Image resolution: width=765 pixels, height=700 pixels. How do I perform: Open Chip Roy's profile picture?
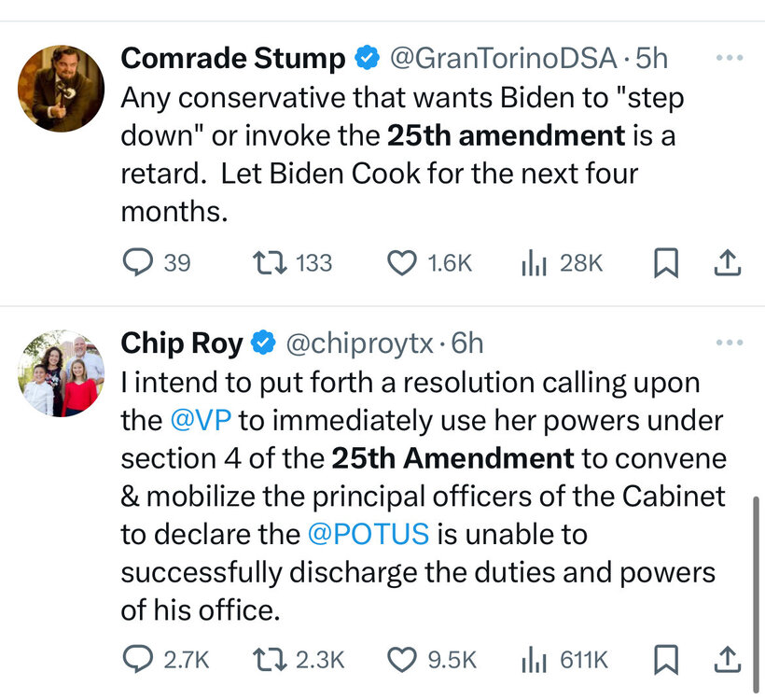click(61, 373)
